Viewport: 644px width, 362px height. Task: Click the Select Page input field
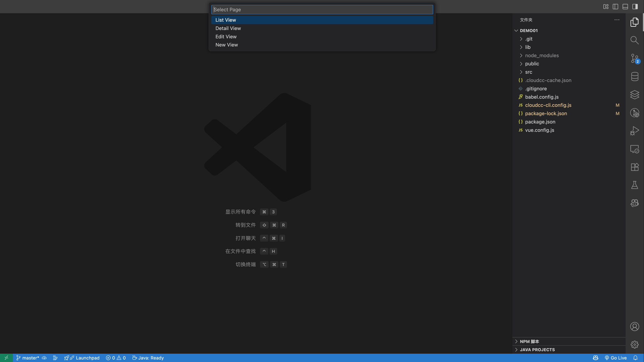click(322, 10)
